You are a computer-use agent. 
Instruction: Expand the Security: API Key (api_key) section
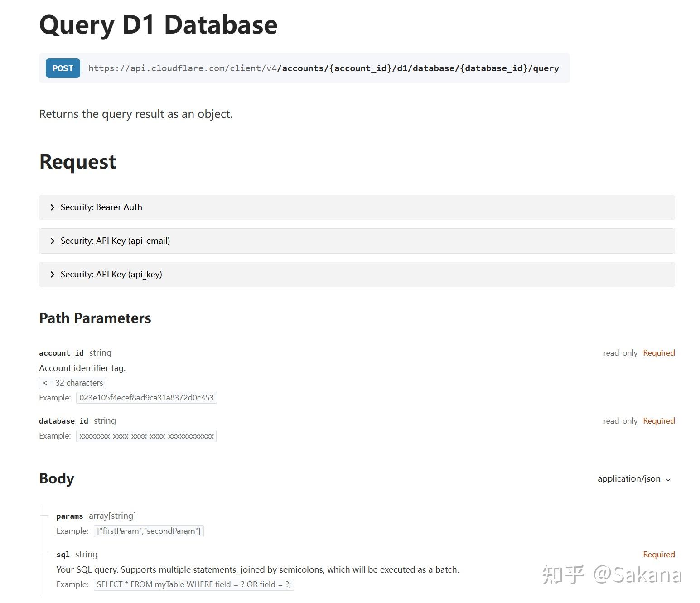(111, 274)
